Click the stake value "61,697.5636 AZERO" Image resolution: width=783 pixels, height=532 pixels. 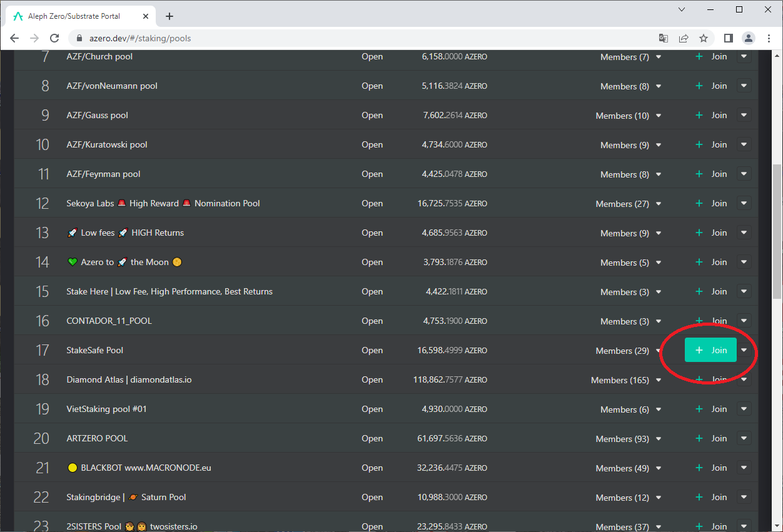click(x=452, y=438)
